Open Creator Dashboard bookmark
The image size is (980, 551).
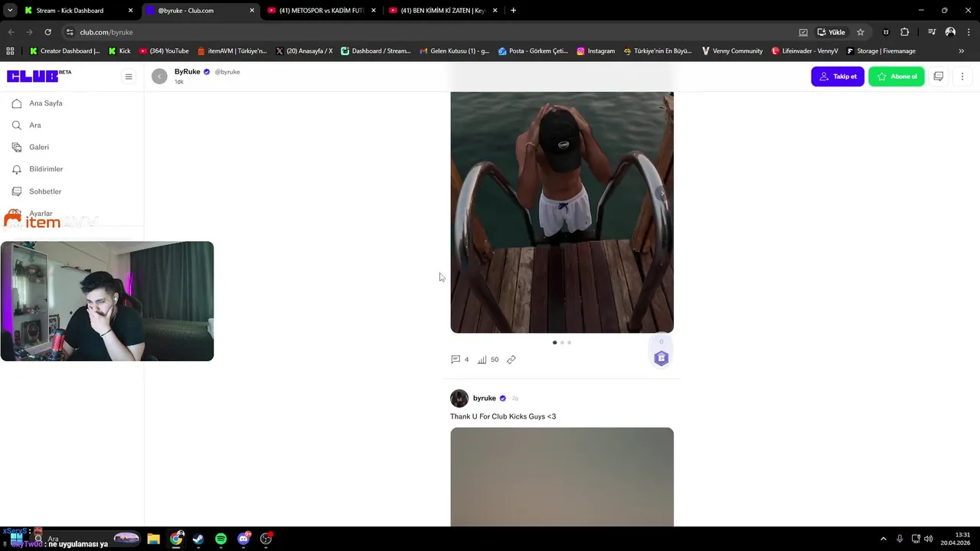point(65,51)
